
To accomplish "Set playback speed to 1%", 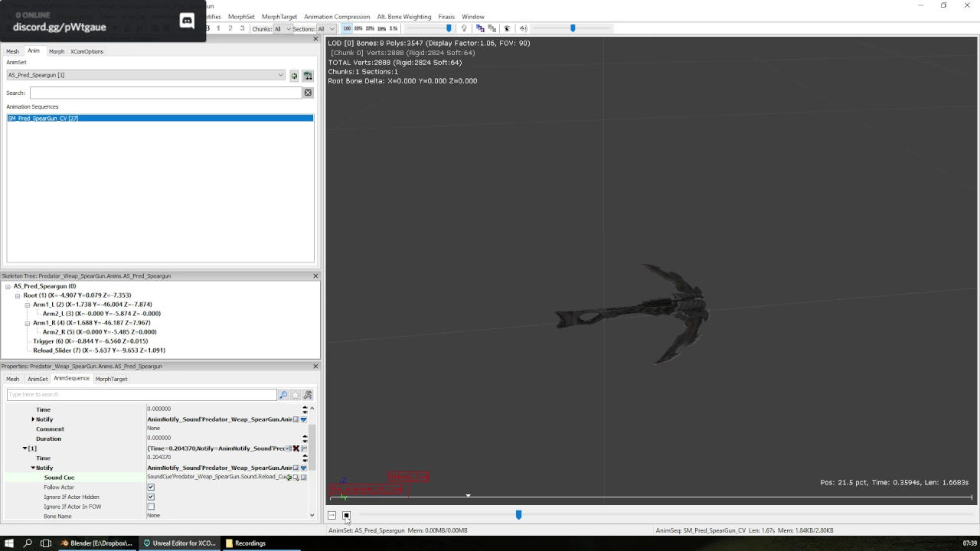I will (x=394, y=28).
